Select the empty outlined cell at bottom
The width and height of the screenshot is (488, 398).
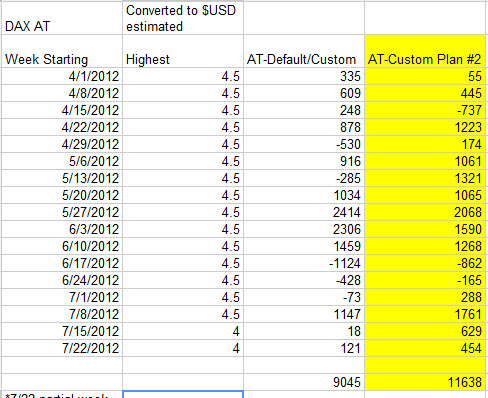coord(183,395)
